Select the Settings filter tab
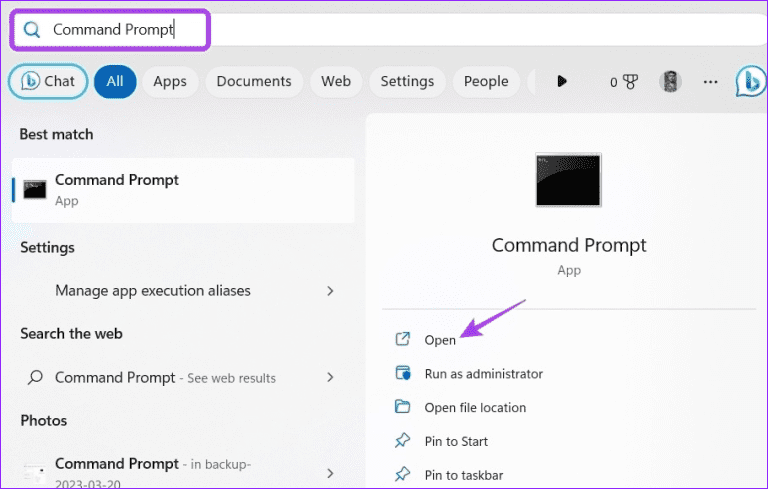Image resolution: width=768 pixels, height=489 pixels. click(407, 81)
